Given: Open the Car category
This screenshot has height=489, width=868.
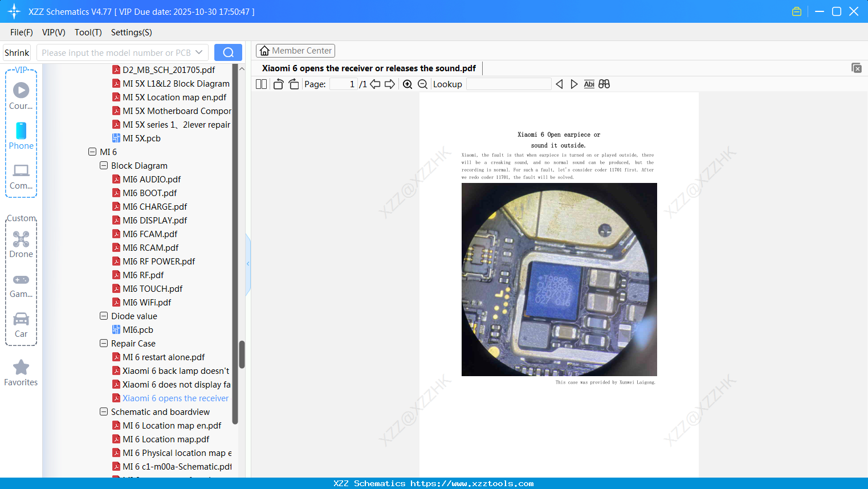Looking at the screenshot, I should pos(21,325).
